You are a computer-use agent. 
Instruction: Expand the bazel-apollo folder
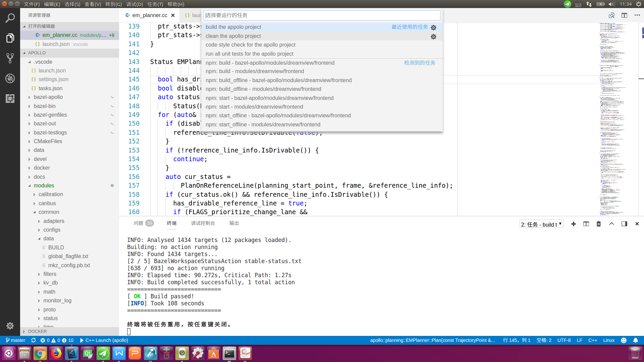click(48, 97)
